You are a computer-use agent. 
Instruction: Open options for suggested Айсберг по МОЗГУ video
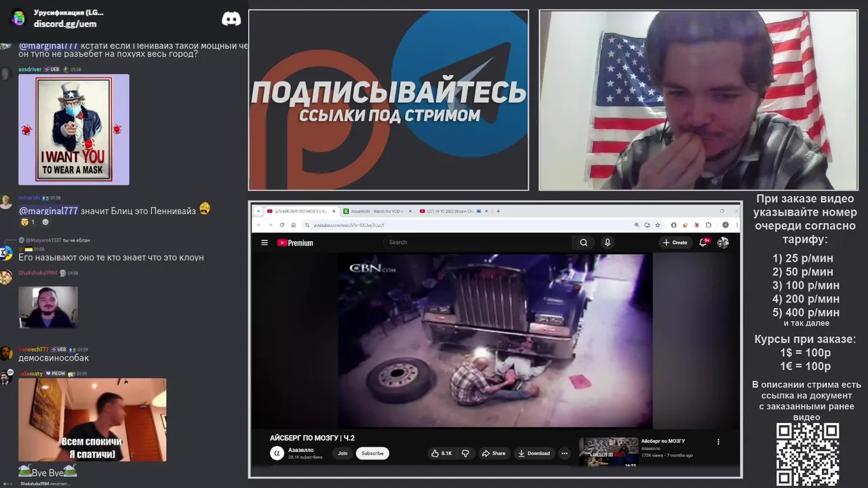(x=718, y=442)
